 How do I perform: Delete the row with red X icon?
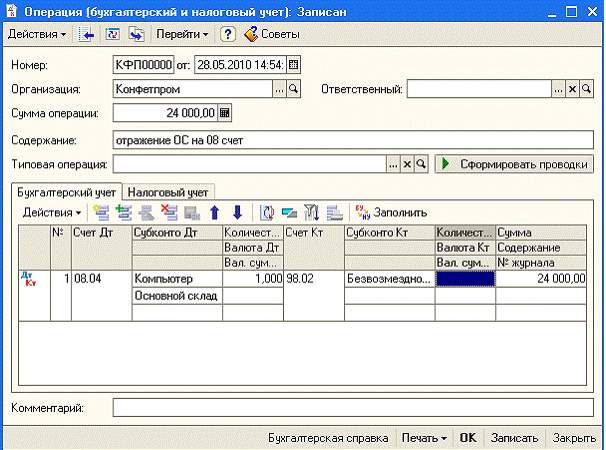169,213
